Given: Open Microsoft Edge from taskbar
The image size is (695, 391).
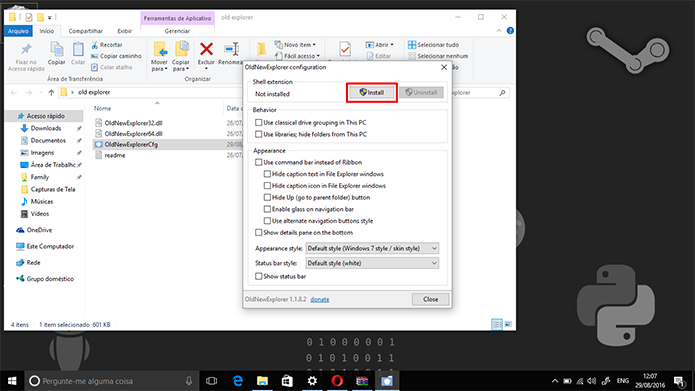Looking at the screenshot, I should pyautogui.click(x=238, y=381).
